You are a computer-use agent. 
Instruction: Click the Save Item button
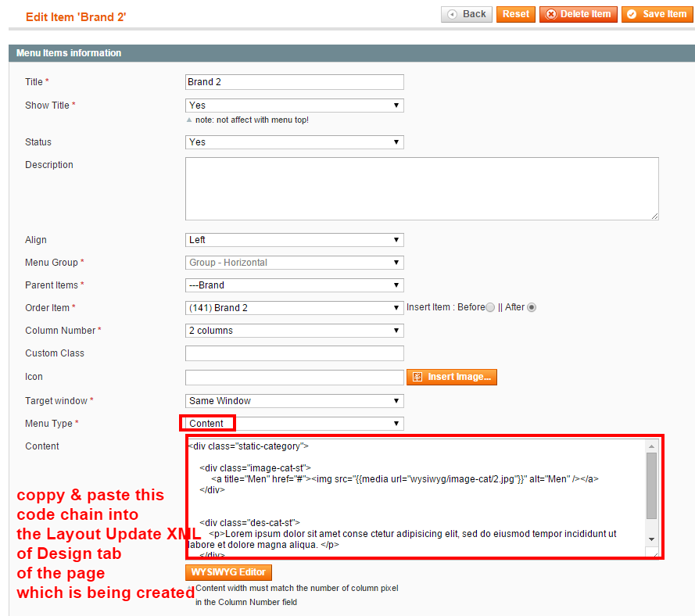click(657, 14)
